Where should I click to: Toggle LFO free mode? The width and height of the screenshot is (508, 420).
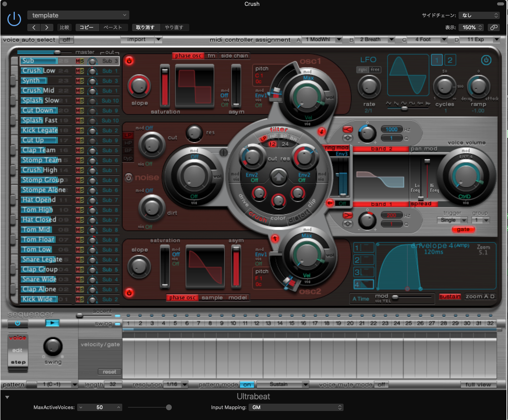(x=375, y=70)
